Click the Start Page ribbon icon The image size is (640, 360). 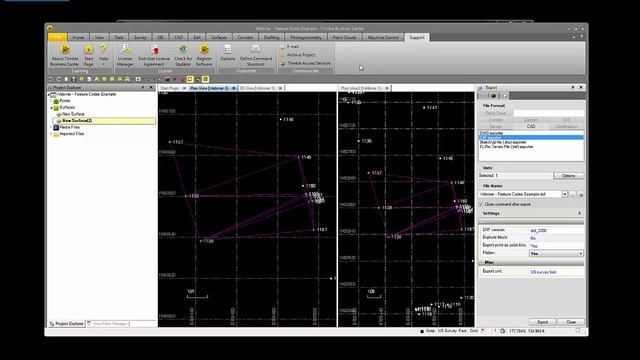[89, 55]
